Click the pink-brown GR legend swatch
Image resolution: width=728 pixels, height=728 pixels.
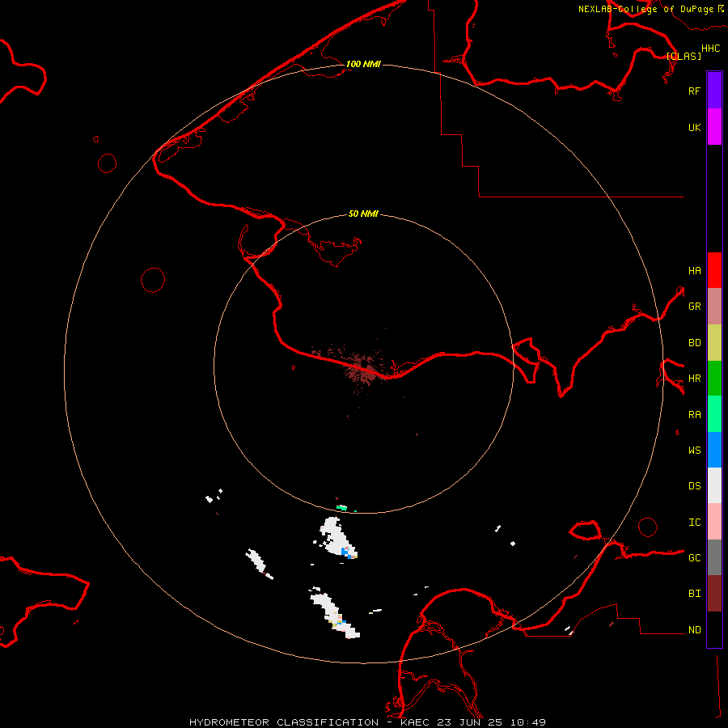pos(714,307)
